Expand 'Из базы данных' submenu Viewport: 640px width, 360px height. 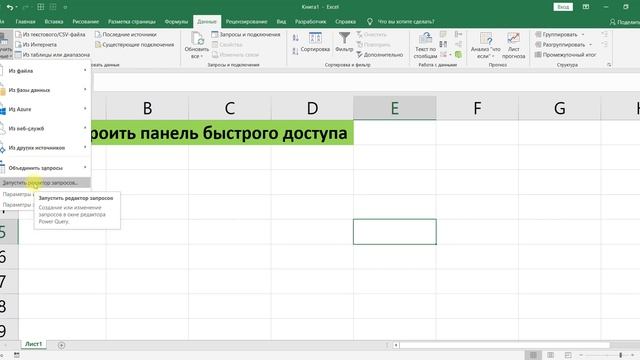click(x=45, y=90)
